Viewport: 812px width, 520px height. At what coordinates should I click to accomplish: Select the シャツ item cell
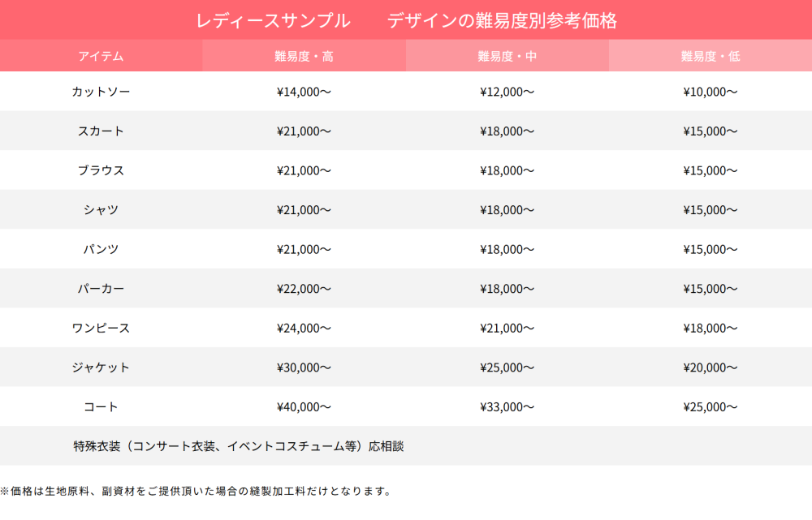pos(101,210)
